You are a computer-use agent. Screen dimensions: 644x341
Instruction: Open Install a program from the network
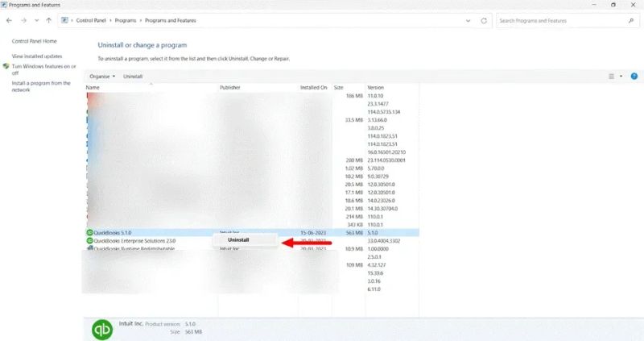pos(41,86)
